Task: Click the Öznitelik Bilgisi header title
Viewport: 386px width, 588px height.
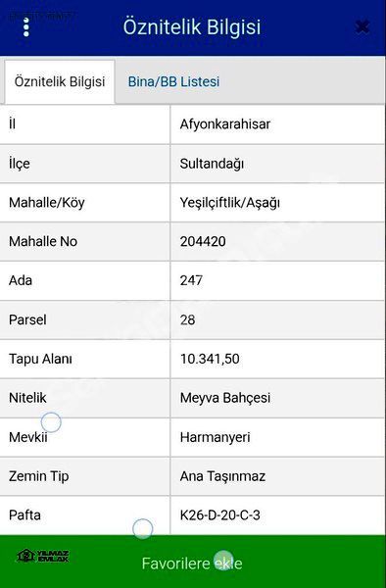Action: click(x=192, y=27)
